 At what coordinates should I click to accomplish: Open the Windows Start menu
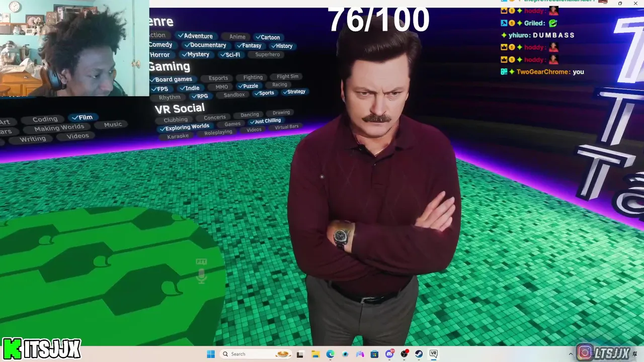[211, 354]
